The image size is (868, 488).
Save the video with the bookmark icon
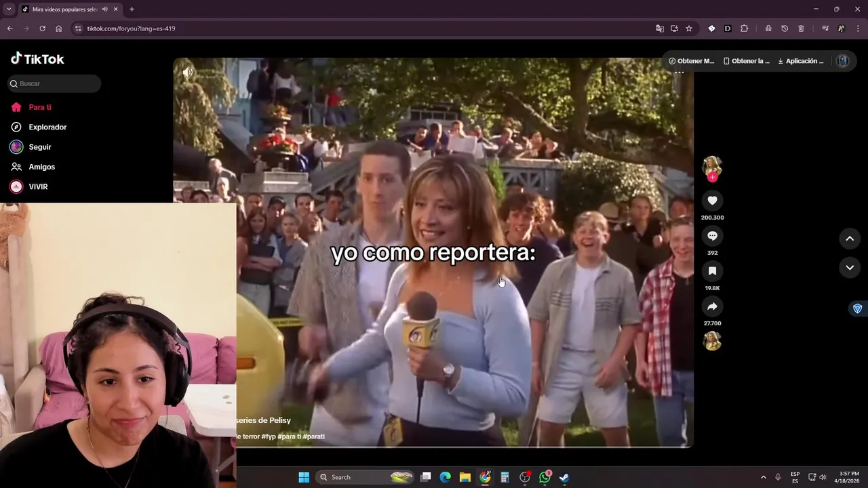pyautogui.click(x=712, y=271)
